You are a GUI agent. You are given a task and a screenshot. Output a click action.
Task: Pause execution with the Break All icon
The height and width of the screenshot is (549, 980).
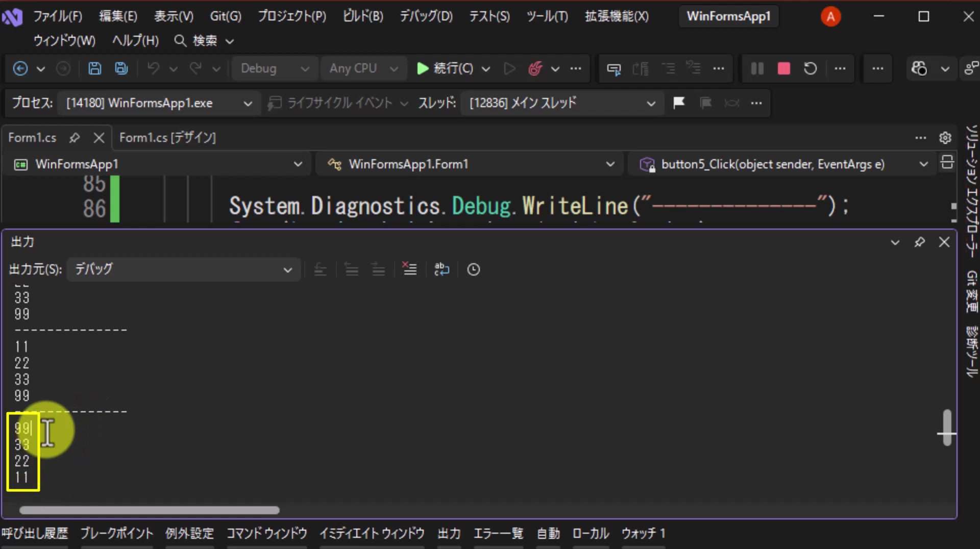coord(757,68)
